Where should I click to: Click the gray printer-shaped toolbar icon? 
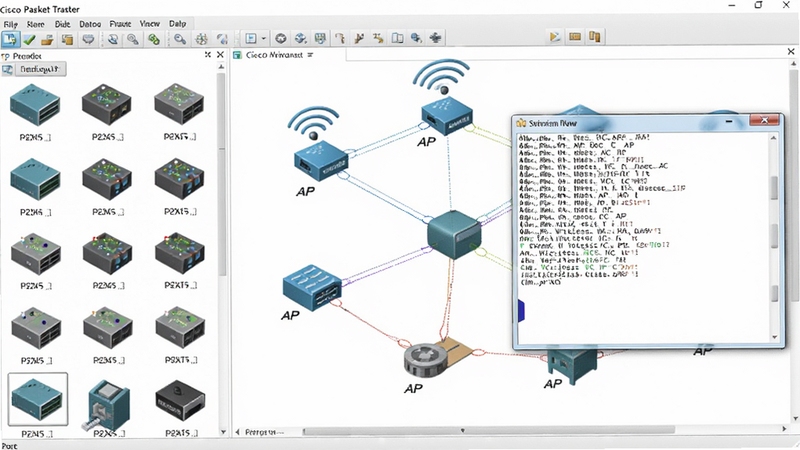click(88, 39)
